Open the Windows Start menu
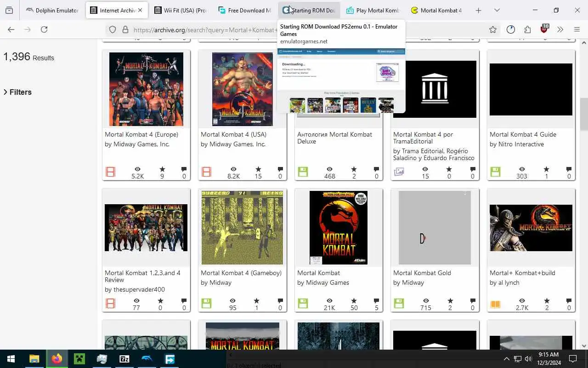 coord(11,359)
